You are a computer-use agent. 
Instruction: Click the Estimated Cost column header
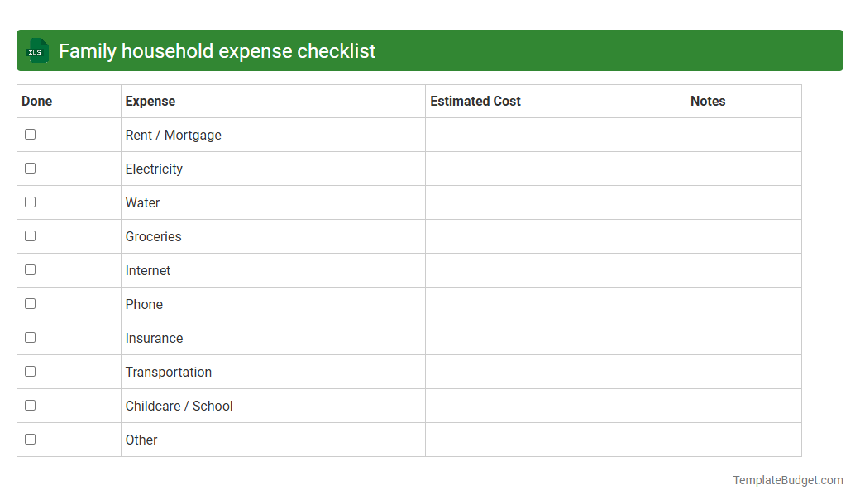coord(475,101)
